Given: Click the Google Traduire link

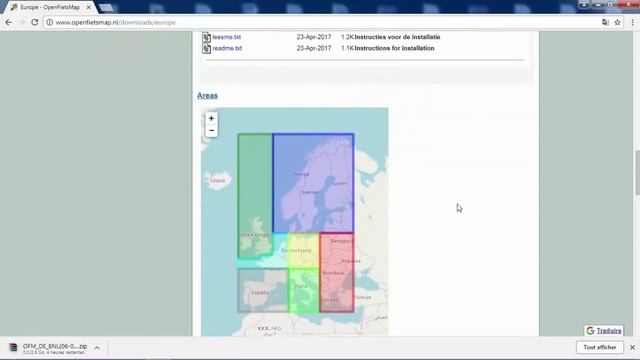Looking at the screenshot, I should point(604,331).
